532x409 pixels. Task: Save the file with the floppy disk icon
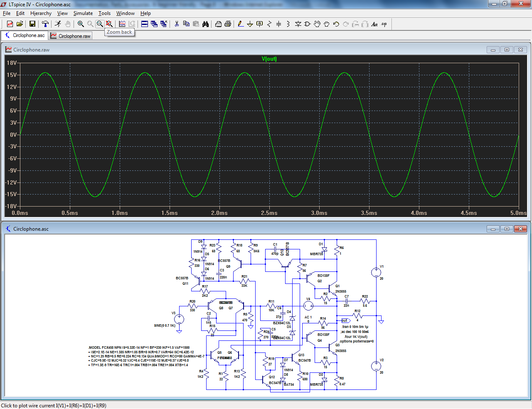(x=32, y=24)
